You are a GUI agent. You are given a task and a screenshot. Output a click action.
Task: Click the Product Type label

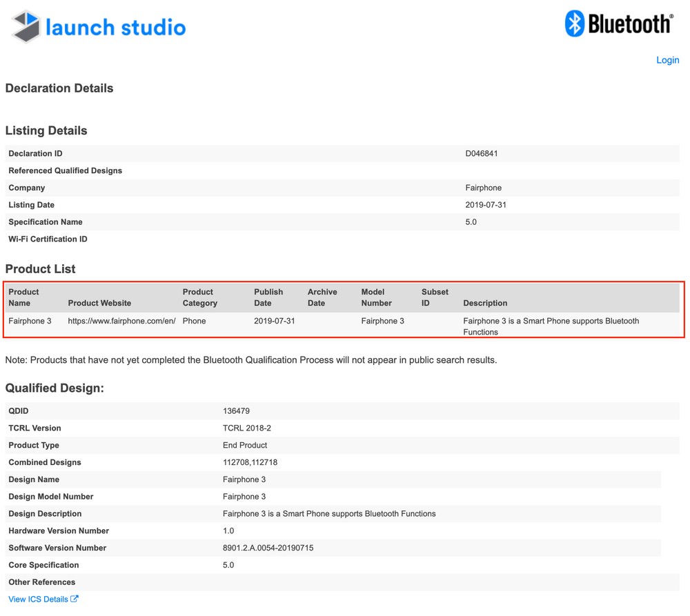coord(34,446)
